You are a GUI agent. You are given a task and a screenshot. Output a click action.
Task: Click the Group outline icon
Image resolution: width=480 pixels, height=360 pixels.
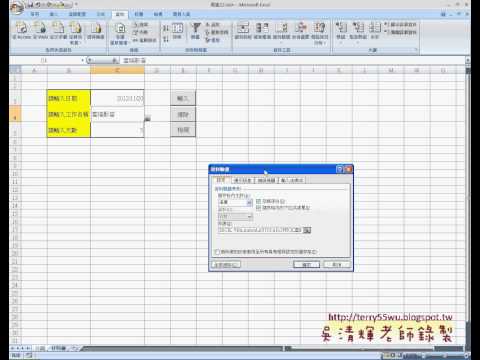click(x=341, y=31)
